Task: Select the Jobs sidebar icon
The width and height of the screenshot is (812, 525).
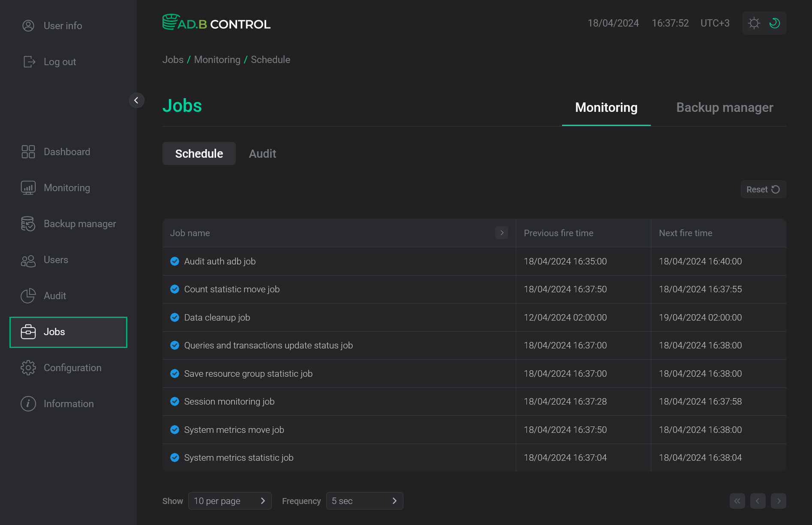Action: pyautogui.click(x=28, y=331)
